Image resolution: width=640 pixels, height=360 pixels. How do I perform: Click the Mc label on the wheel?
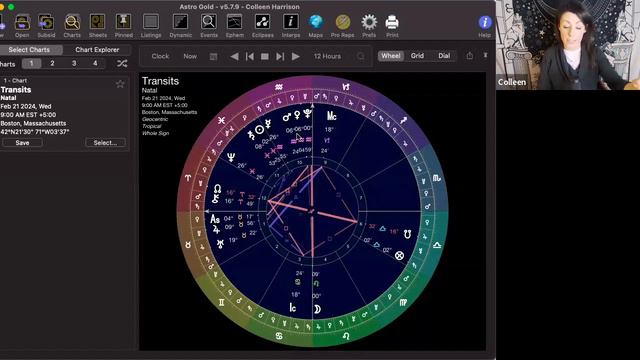click(331, 116)
